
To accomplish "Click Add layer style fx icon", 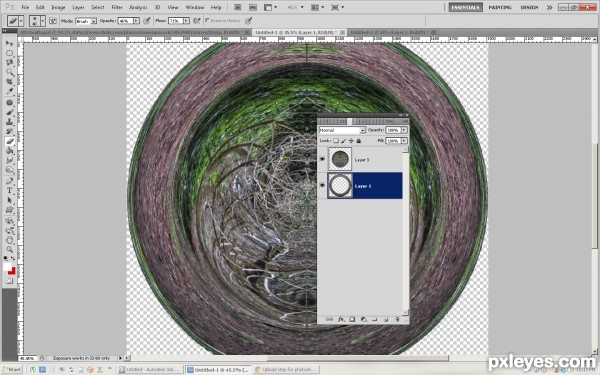I will pos(341,319).
